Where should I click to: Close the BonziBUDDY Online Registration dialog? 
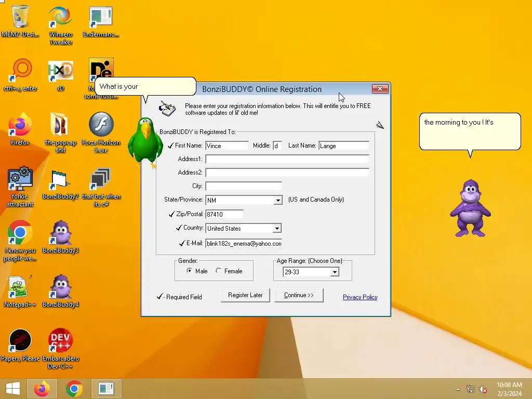(380, 88)
